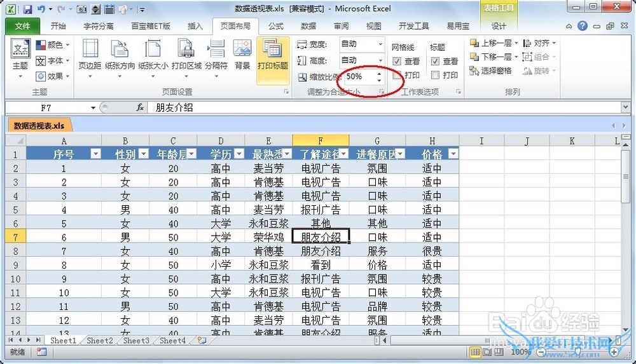The height and width of the screenshot is (364, 636).
Task: Click the Background (背景) icon
Action: pos(242,49)
